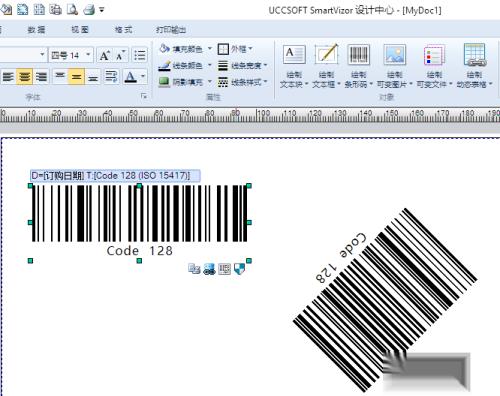Viewport: 500px width, 396px height.
Task: Select the Draw Barcode tool
Action: [x=359, y=66]
